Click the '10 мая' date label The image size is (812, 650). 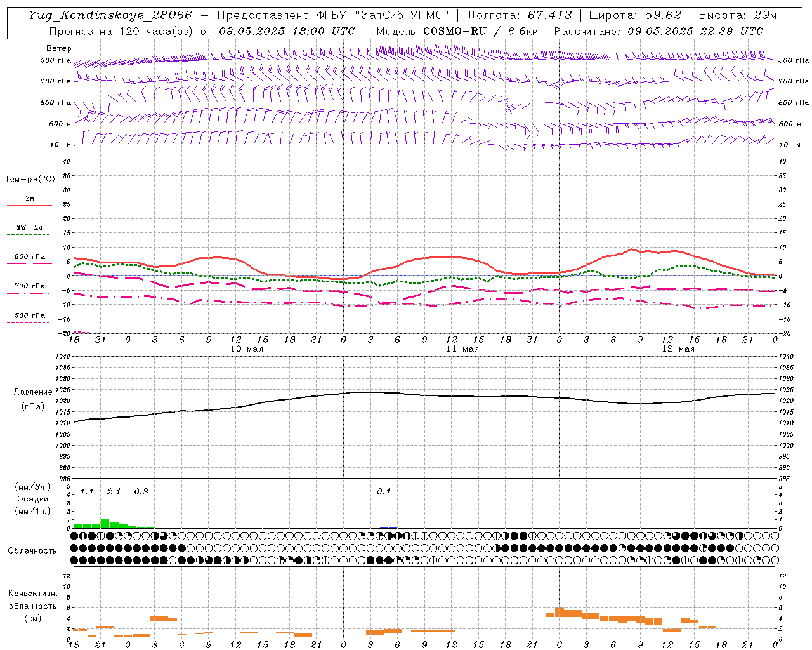point(247,349)
